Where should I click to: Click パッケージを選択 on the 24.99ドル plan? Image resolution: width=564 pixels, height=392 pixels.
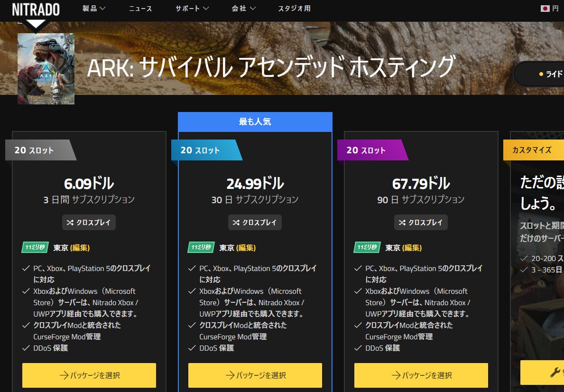tap(255, 375)
